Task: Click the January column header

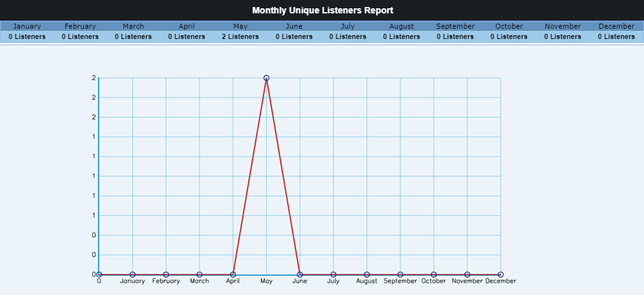Action: click(x=27, y=26)
